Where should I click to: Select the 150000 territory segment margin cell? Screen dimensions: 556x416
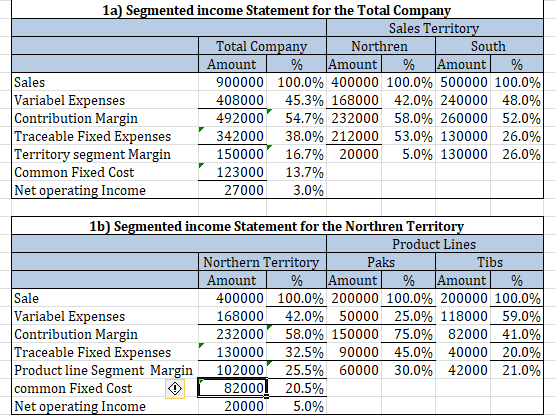[x=232, y=154]
